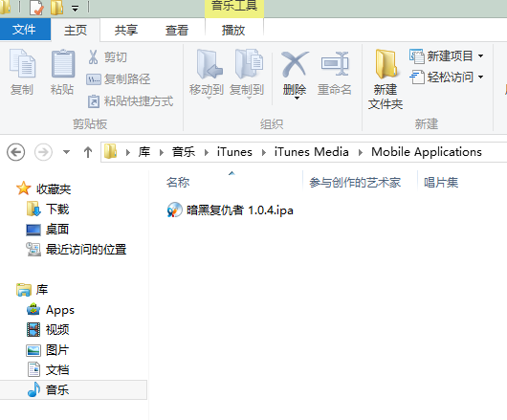The width and height of the screenshot is (507, 420).
Task: Switch to the Play (播放) ribbon tab
Action: pos(233,30)
